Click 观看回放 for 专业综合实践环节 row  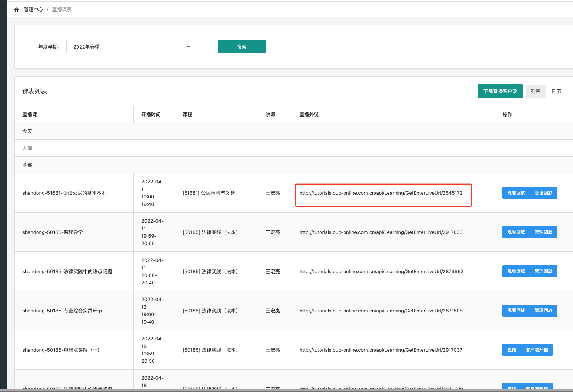point(516,311)
